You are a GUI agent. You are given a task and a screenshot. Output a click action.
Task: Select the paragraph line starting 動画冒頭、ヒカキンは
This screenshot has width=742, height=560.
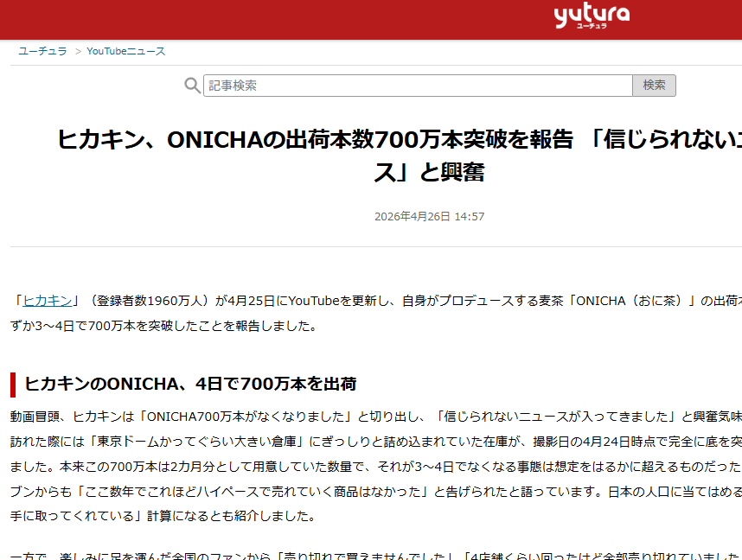coord(376,417)
